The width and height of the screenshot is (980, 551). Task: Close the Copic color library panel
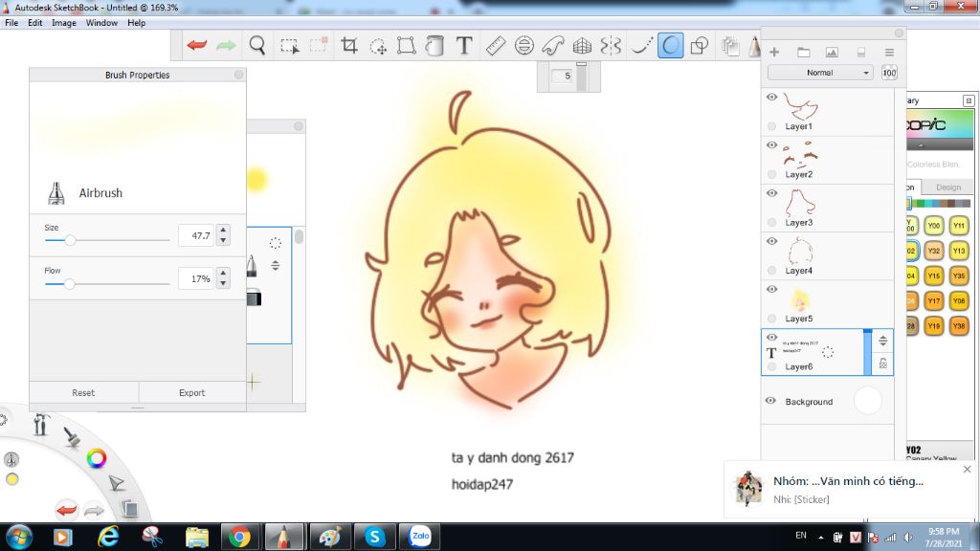[969, 100]
